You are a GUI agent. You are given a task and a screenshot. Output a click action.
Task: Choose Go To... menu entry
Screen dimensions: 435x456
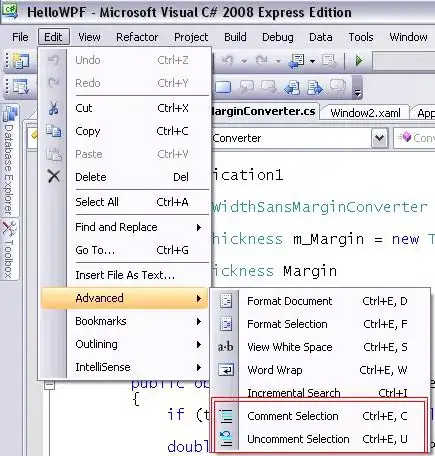(125, 250)
